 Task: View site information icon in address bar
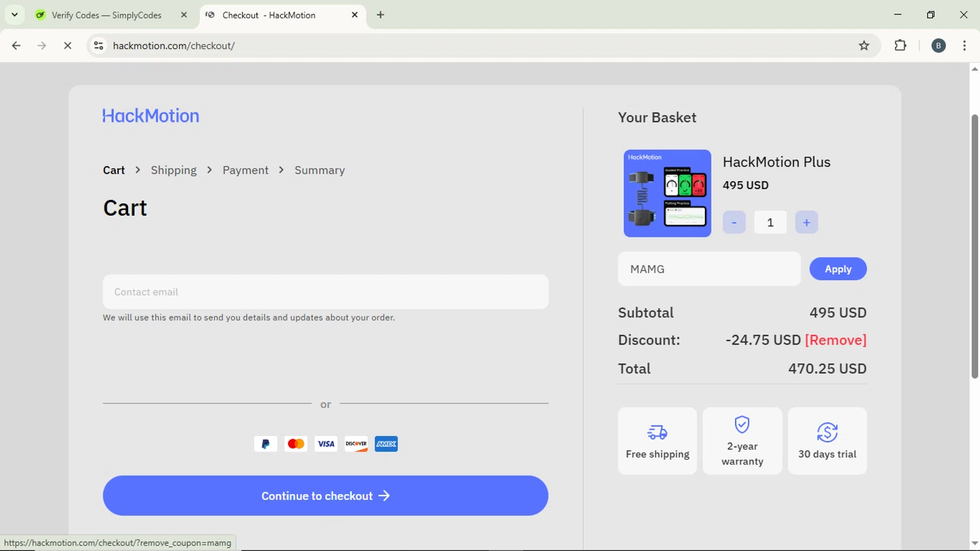[99, 46]
